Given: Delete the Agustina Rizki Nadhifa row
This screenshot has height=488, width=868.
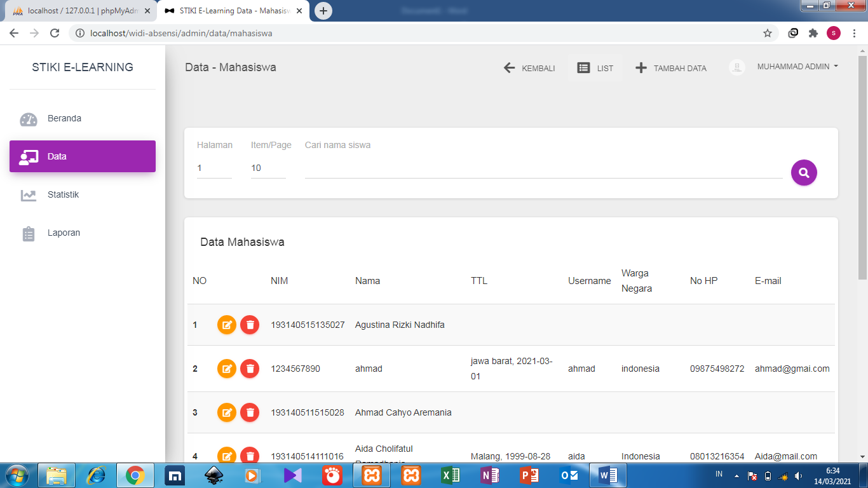Looking at the screenshot, I should tap(250, 325).
